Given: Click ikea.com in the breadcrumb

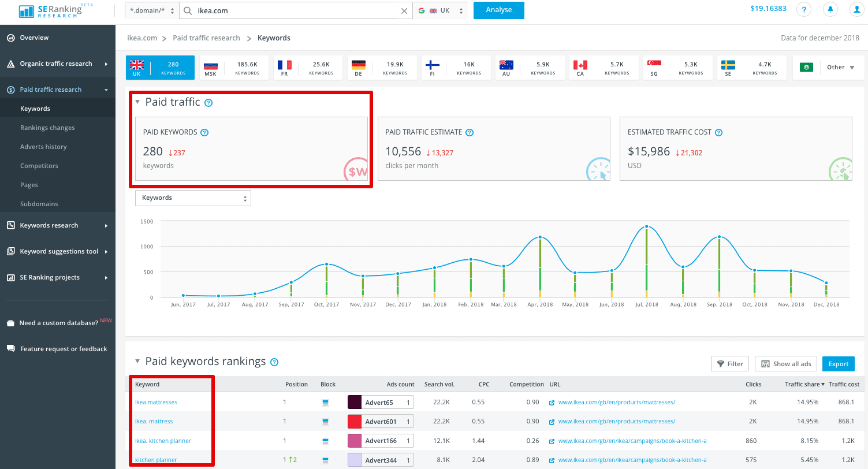Looking at the screenshot, I should 142,38.
